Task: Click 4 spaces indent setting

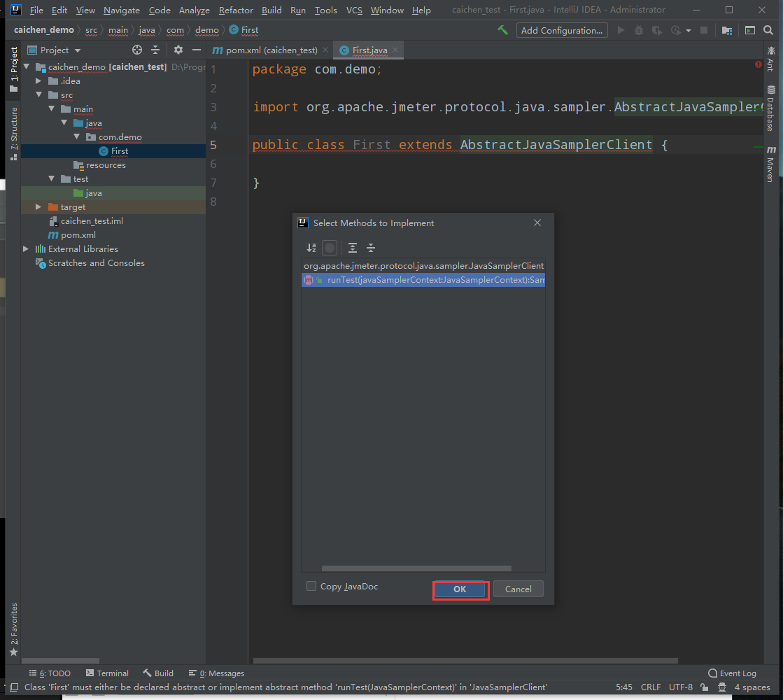Action: tap(752, 687)
